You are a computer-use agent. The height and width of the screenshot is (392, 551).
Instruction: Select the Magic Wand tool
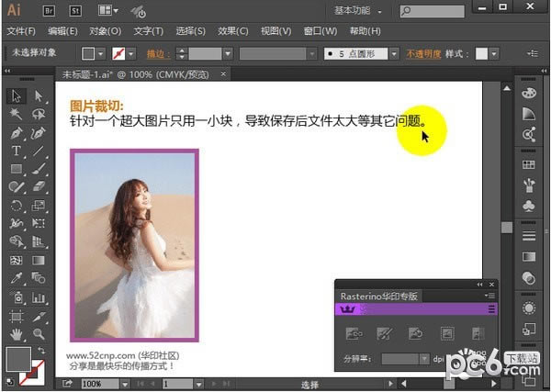[17, 114]
